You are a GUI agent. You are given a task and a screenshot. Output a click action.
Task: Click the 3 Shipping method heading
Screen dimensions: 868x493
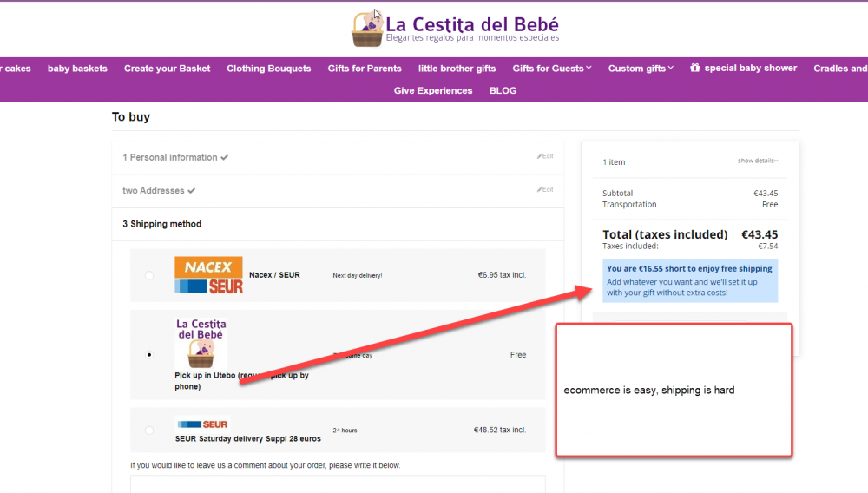(161, 224)
